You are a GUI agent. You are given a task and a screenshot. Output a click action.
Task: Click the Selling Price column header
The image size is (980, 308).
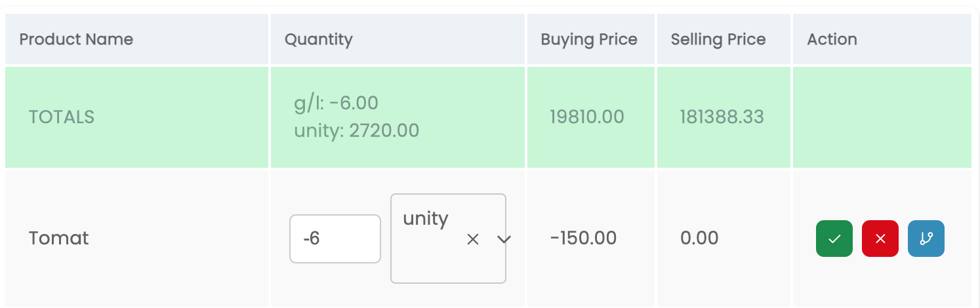(718, 39)
